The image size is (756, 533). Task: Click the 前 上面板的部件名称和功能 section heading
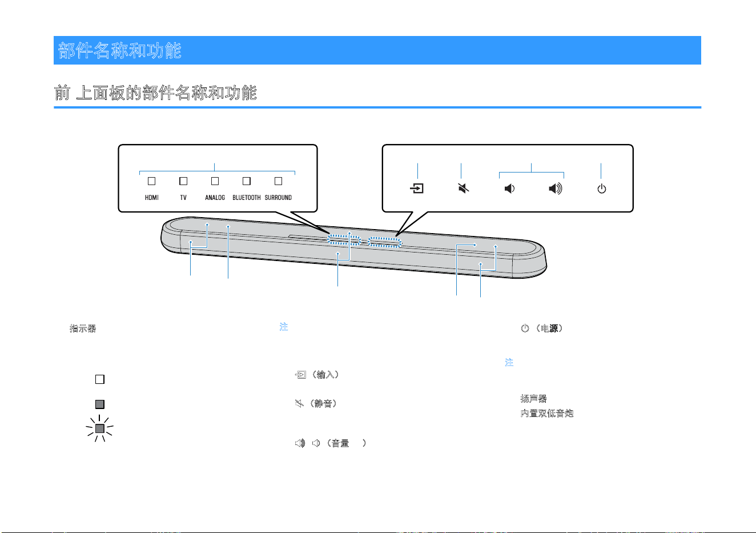[155, 93]
